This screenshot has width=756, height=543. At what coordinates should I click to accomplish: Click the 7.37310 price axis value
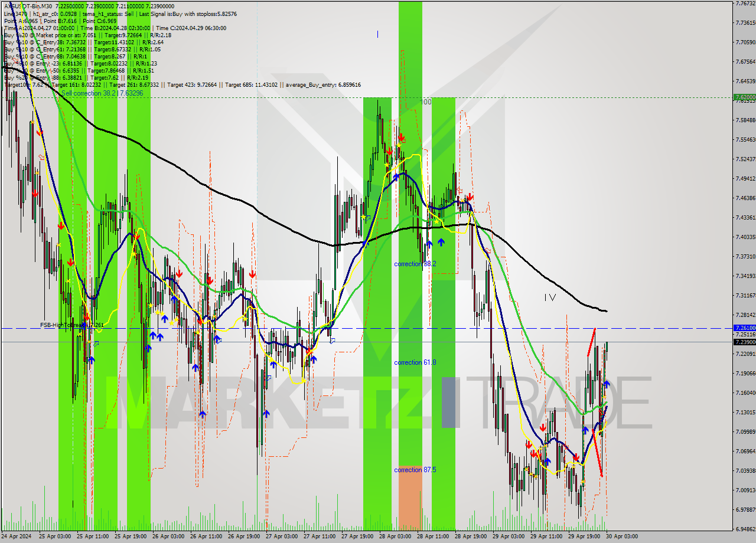click(745, 256)
